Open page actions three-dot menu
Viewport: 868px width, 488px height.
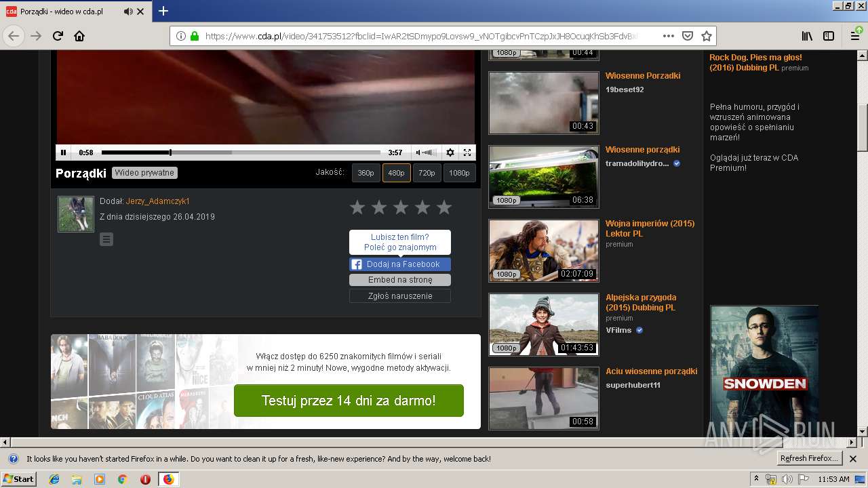pyautogui.click(x=669, y=36)
